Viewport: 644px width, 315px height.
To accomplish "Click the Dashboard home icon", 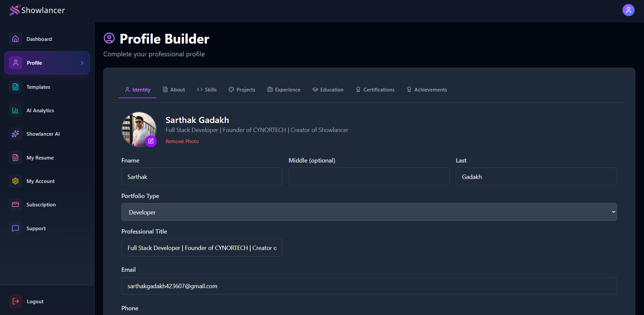I will pos(15,39).
